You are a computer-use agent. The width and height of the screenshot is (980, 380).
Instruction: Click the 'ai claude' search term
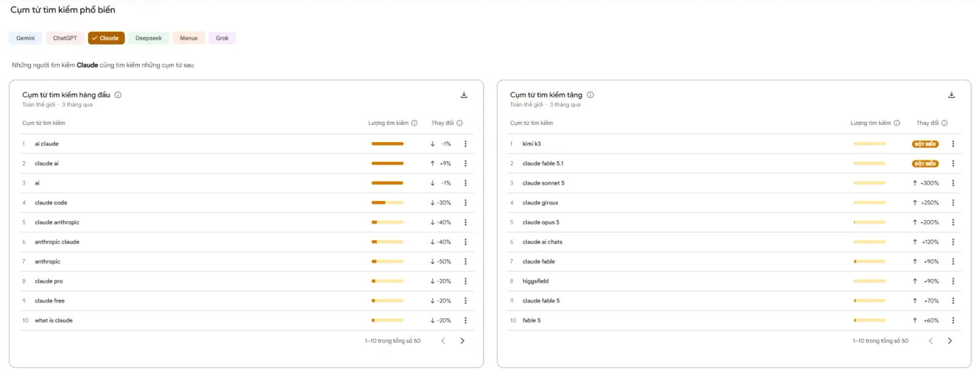click(x=47, y=144)
